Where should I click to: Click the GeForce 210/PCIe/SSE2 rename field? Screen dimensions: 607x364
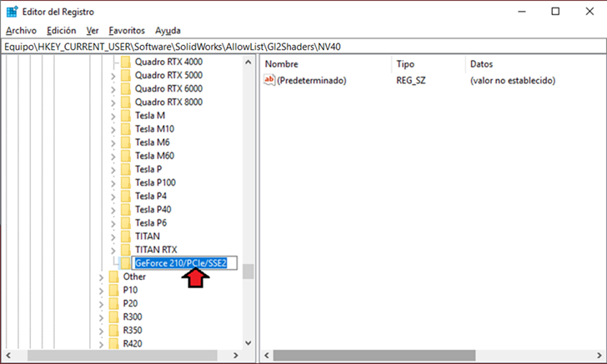tap(184, 263)
